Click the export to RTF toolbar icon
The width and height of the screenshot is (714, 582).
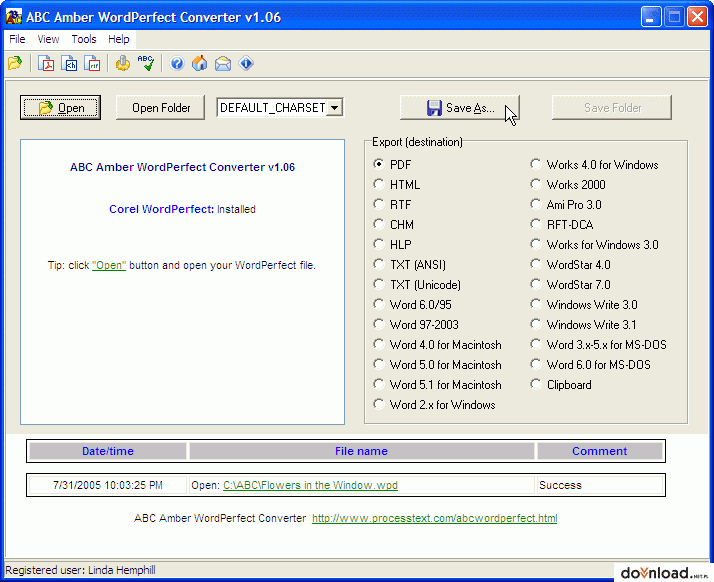pyautogui.click(x=92, y=63)
